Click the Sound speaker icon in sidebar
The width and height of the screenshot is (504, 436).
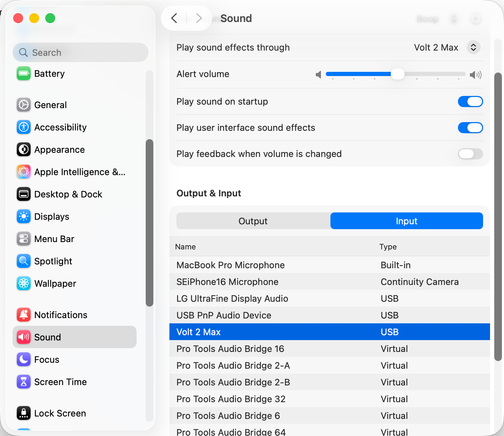pyautogui.click(x=24, y=337)
